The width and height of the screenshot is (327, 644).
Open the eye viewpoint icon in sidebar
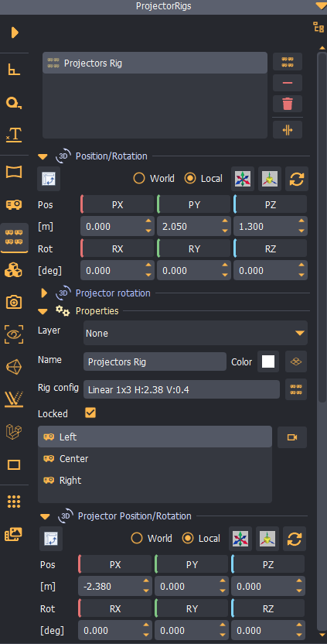[15, 334]
